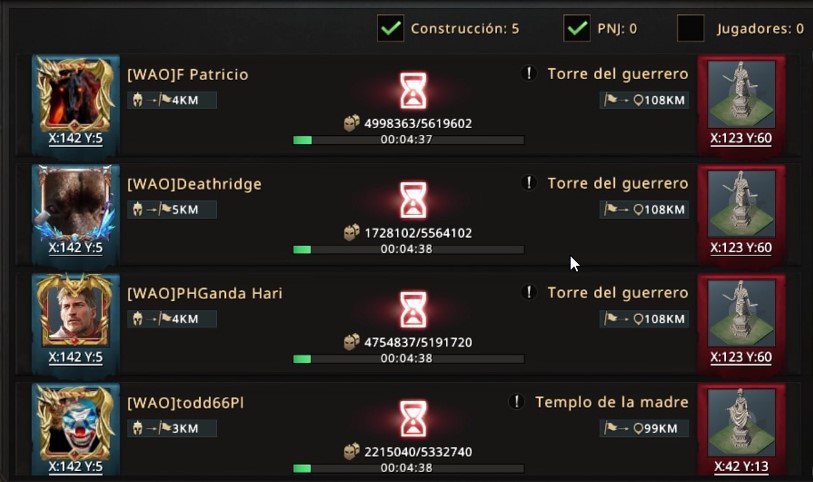
Task: Click the hourglass icon in todd66Pl row
Action: [413, 419]
